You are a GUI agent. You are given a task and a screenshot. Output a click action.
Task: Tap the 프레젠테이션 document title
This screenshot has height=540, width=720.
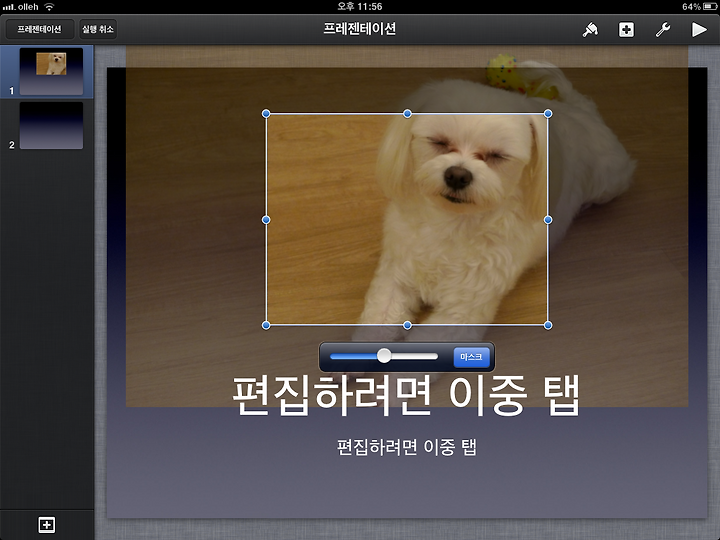(x=360, y=29)
